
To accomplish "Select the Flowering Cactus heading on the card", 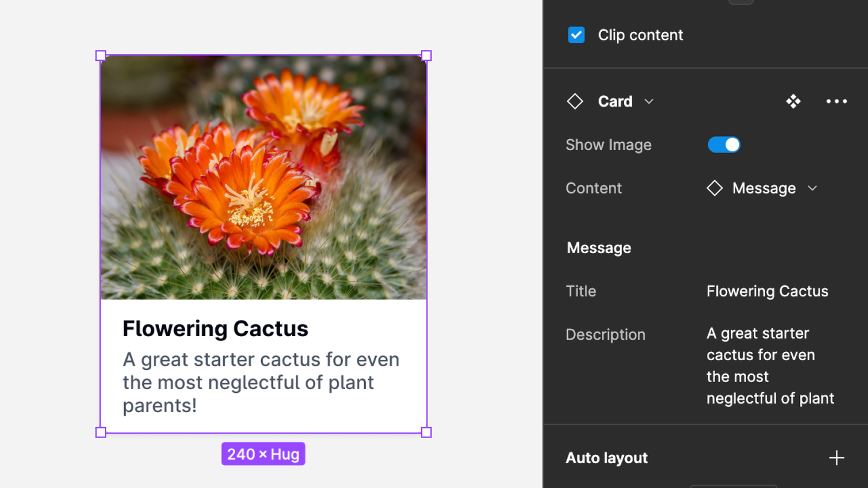I will coord(215,329).
